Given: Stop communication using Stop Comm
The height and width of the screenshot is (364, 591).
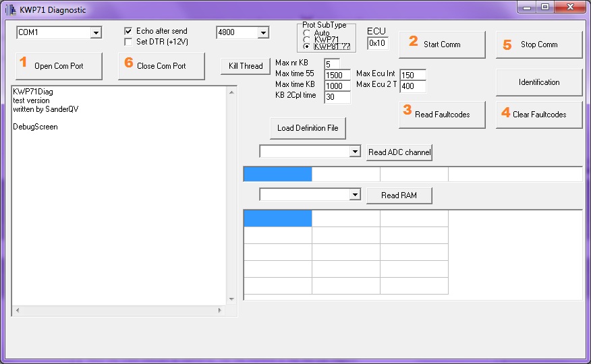Looking at the screenshot, I should pyautogui.click(x=539, y=44).
